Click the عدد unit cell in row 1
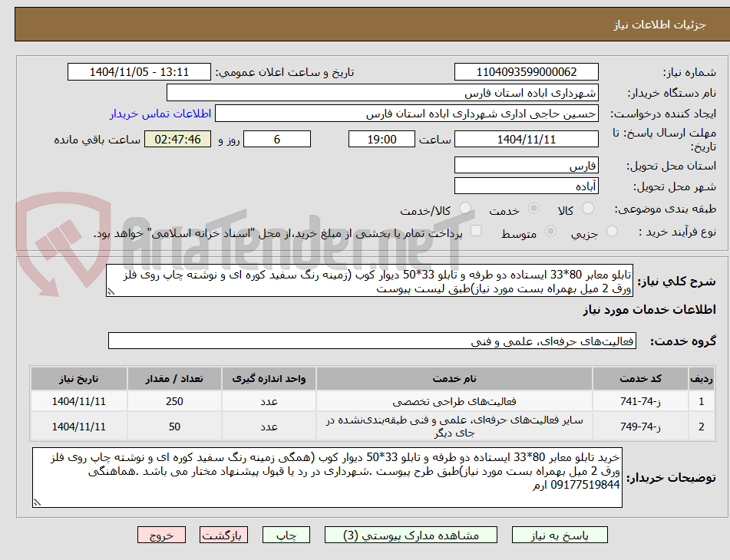 269,401
